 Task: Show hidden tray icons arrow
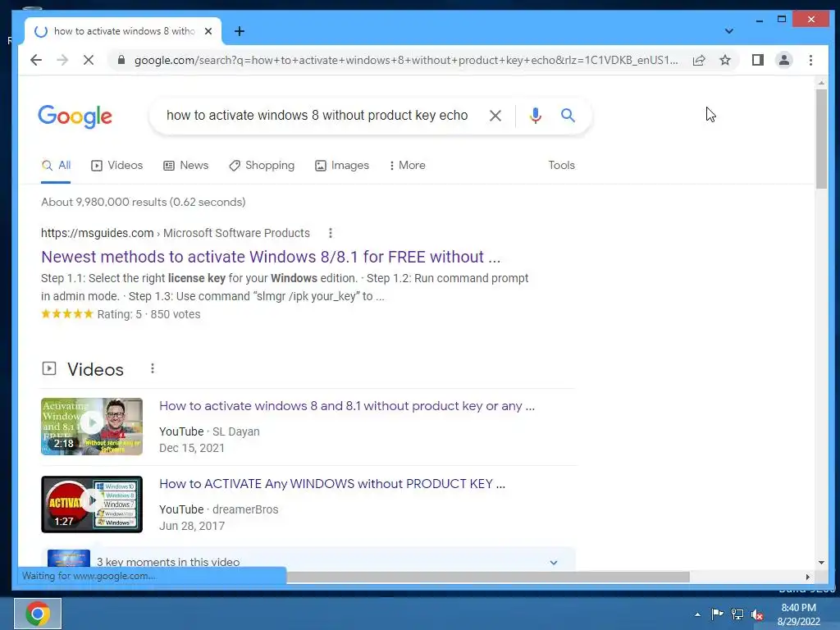pyautogui.click(x=697, y=614)
